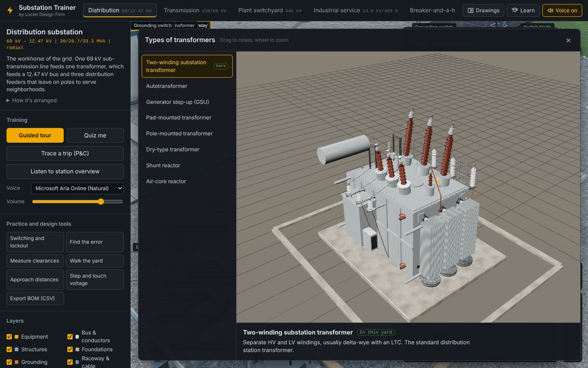Viewport: 588px width, 368px height.
Task: Export the BOM as CSV
Action: coord(35,298)
